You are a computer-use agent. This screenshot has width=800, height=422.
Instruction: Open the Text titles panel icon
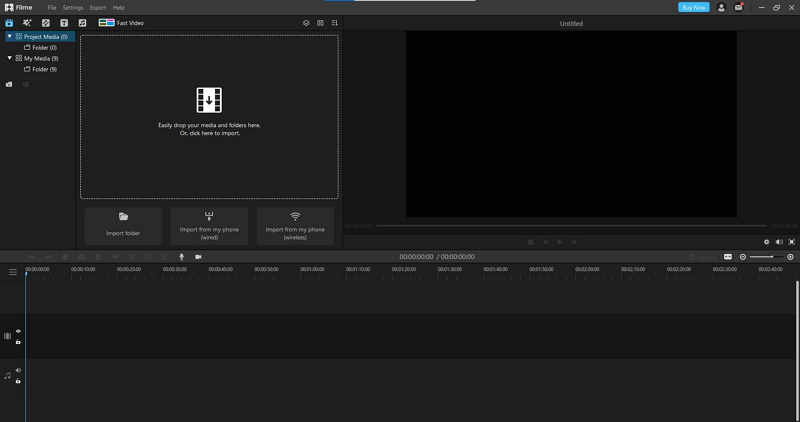click(x=64, y=23)
